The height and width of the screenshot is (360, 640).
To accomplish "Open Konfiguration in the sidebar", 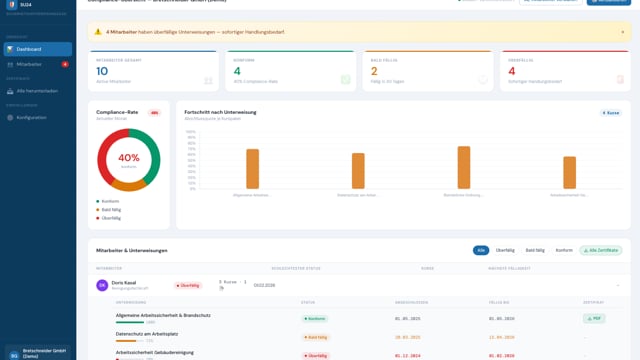I will coord(38,118).
